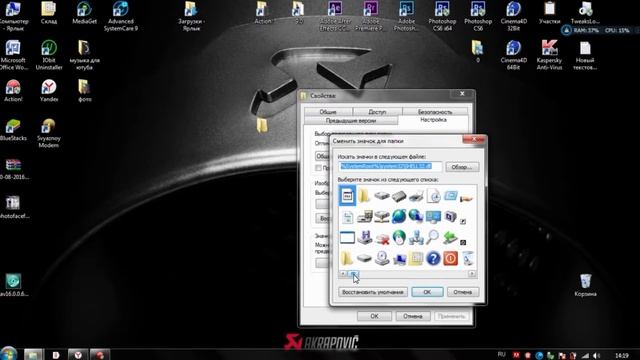Select the Kaspersky Anti-Virus desktop icon
This screenshot has width=640, height=360.
click(x=549, y=56)
